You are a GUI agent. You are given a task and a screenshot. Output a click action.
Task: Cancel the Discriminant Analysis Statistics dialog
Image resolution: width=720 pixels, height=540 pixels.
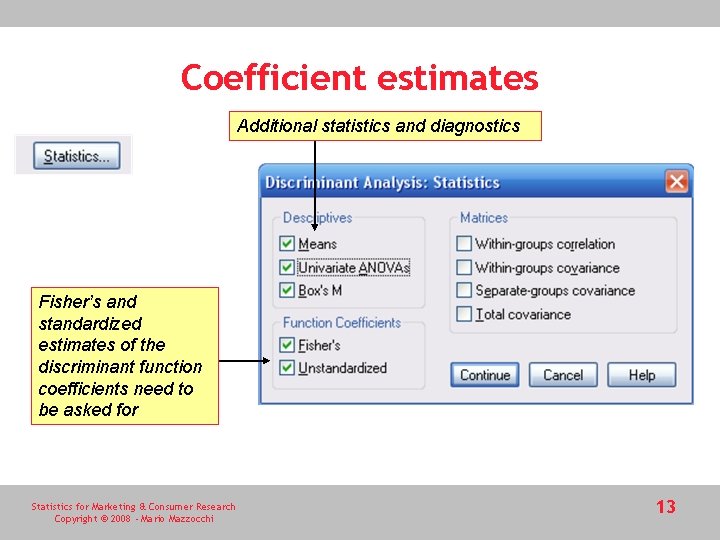tap(563, 375)
